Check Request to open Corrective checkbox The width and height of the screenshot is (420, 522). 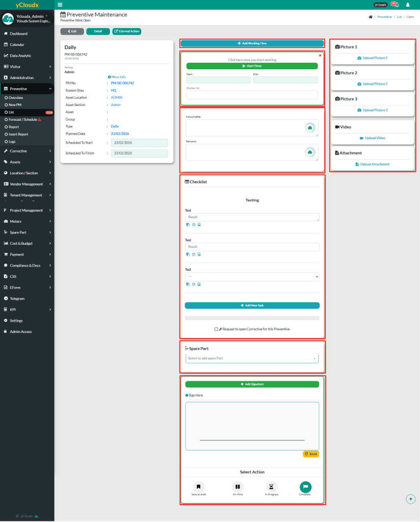(217, 329)
